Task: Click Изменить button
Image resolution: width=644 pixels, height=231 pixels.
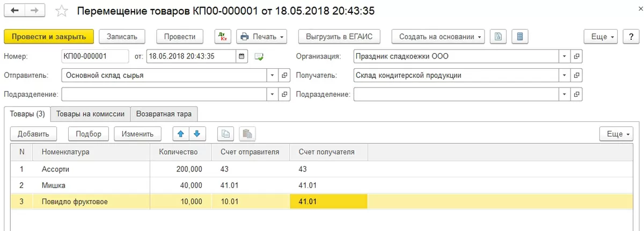Action: tap(137, 134)
